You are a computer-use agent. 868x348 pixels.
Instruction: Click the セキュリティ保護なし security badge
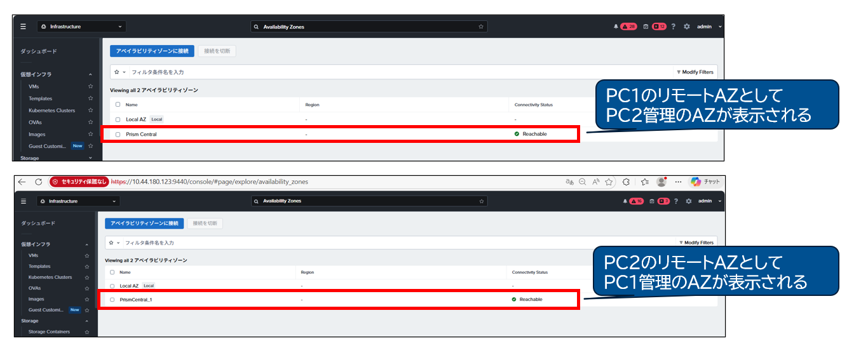point(79,182)
